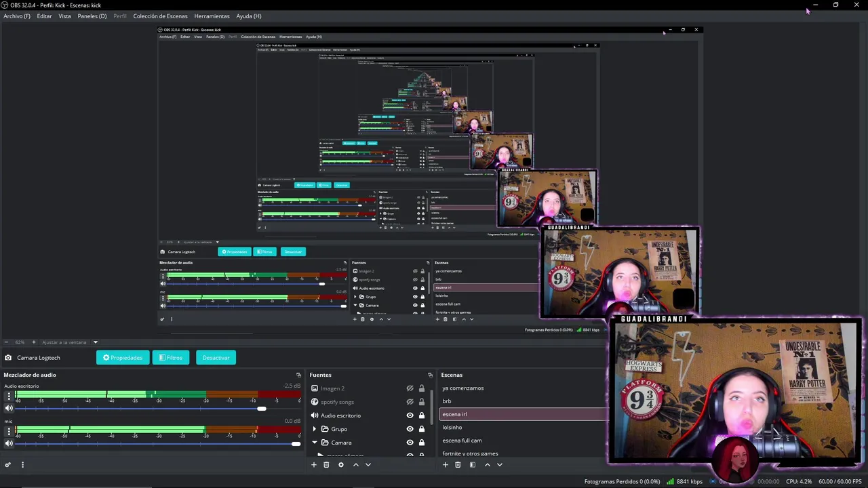This screenshot has height=488, width=868.
Task: Unlock the Camara group
Action: 421,443
